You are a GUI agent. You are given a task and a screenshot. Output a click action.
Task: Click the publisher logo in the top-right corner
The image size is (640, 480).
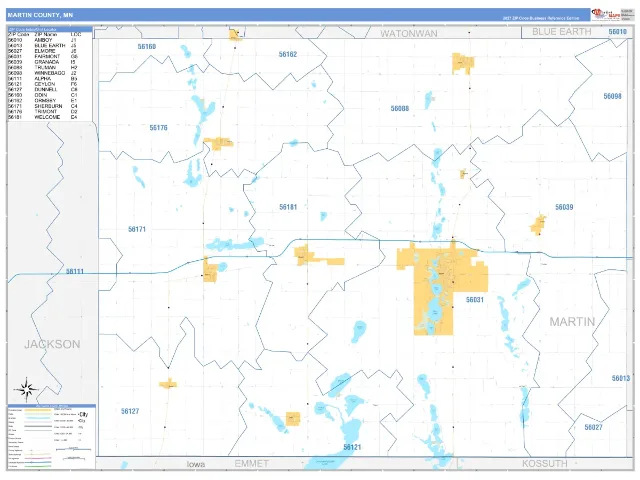606,14
